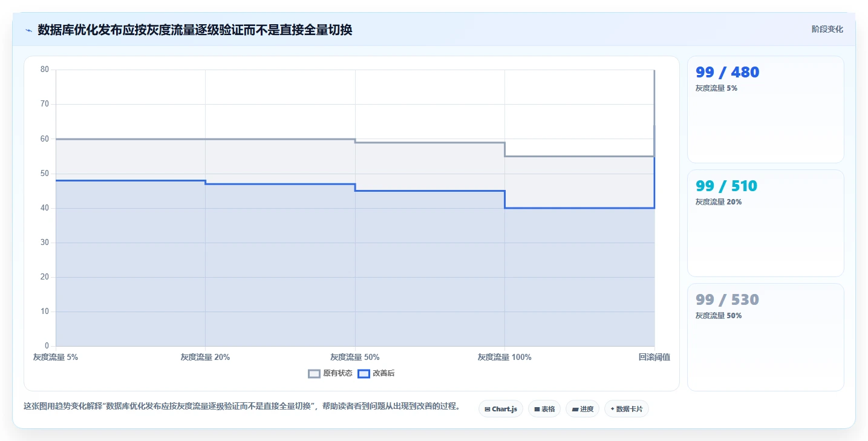Select the 99 / 530 data card

coord(765,337)
